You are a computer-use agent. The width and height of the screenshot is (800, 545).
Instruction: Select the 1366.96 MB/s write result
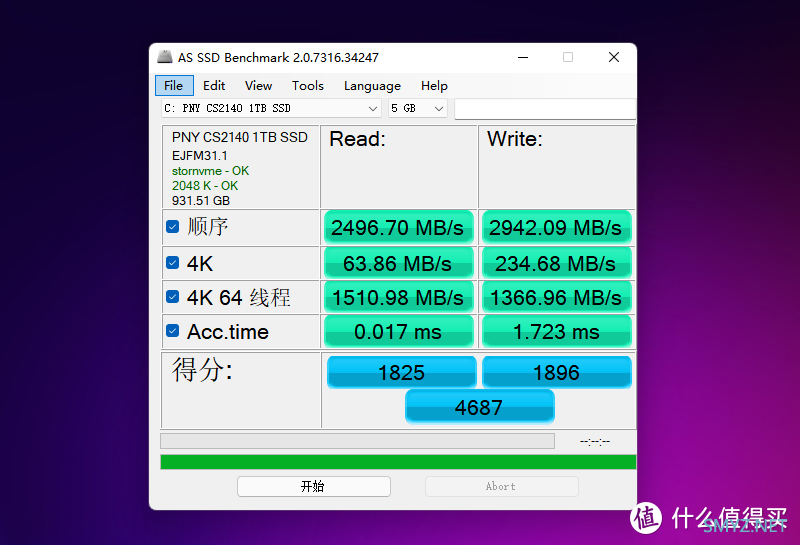point(556,297)
